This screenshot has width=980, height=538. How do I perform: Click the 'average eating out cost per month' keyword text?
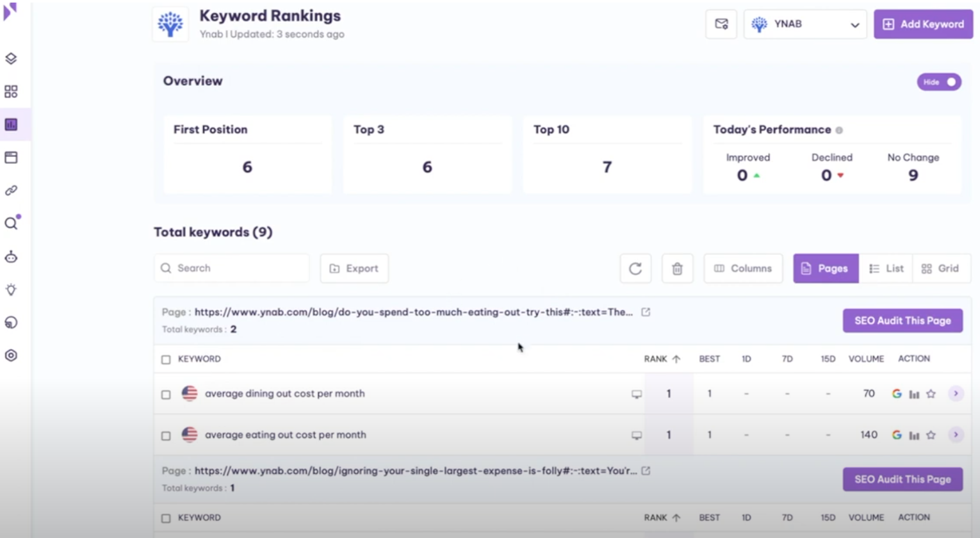point(286,434)
